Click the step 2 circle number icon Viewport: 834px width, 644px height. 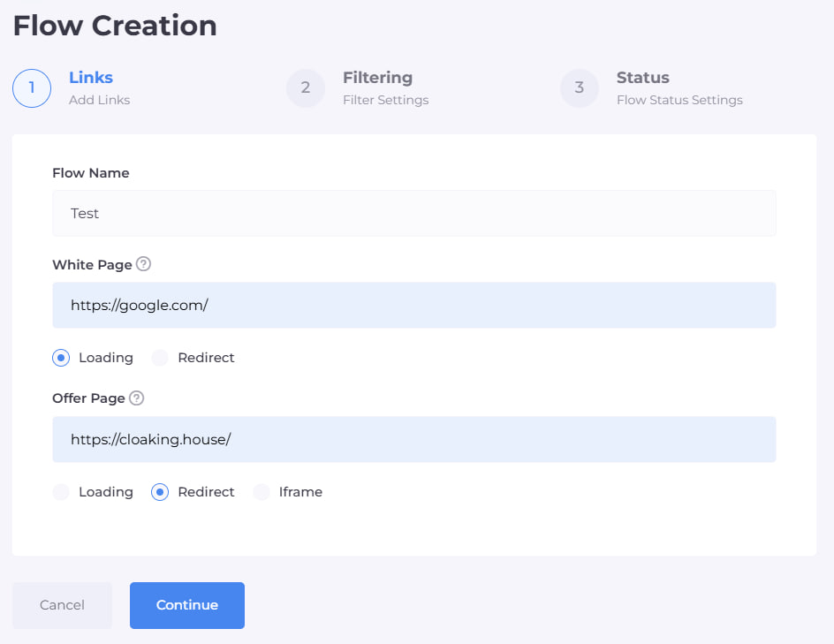[x=306, y=87]
